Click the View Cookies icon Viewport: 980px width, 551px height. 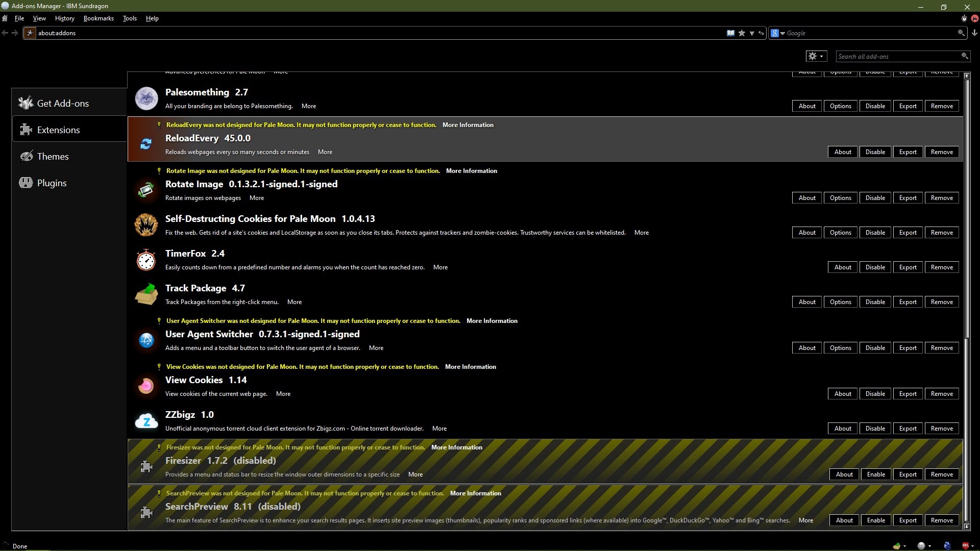point(146,386)
